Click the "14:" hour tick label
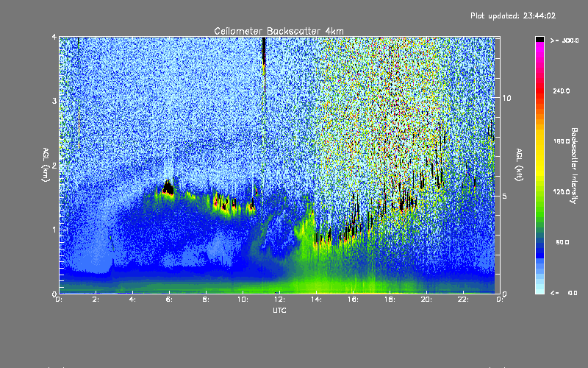The height and width of the screenshot is (368, 588). (x=317, y=300)
